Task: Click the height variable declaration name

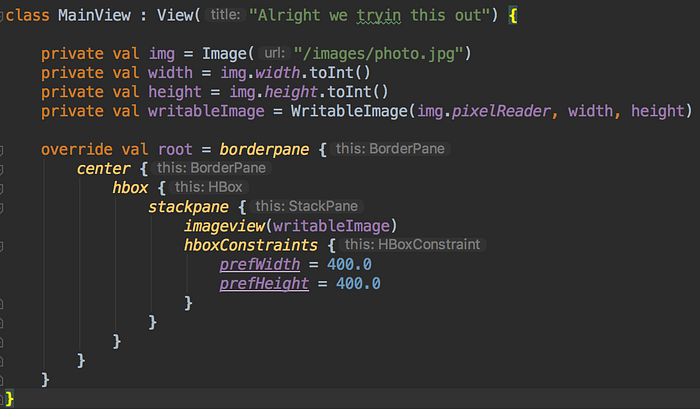Action: pos(175,92)
